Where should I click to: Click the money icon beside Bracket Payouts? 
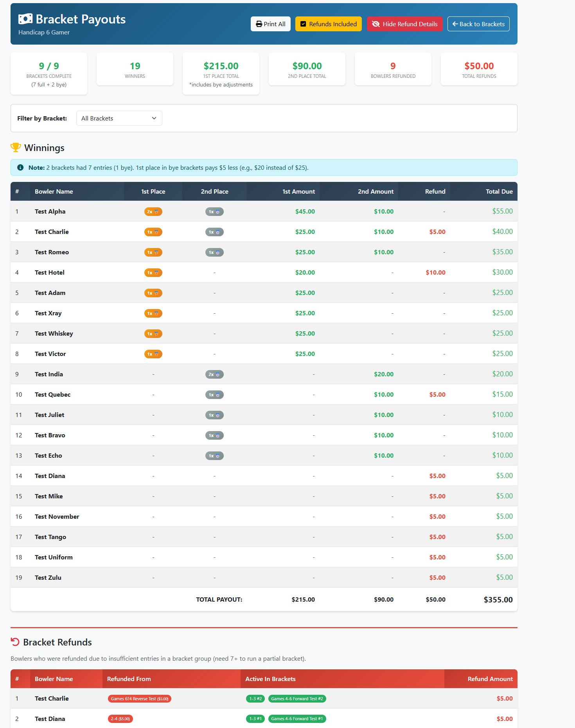(x=25, y=19)
